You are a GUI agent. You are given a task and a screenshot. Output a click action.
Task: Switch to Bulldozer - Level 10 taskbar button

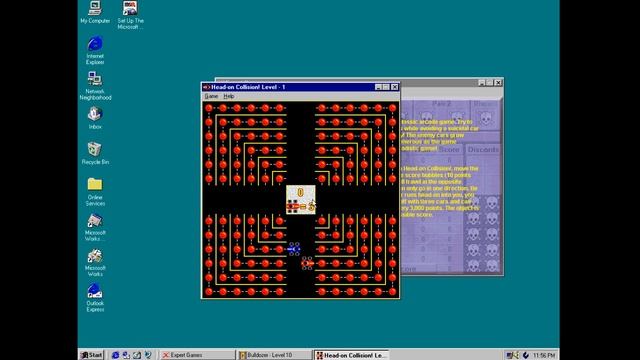(275, 355)
